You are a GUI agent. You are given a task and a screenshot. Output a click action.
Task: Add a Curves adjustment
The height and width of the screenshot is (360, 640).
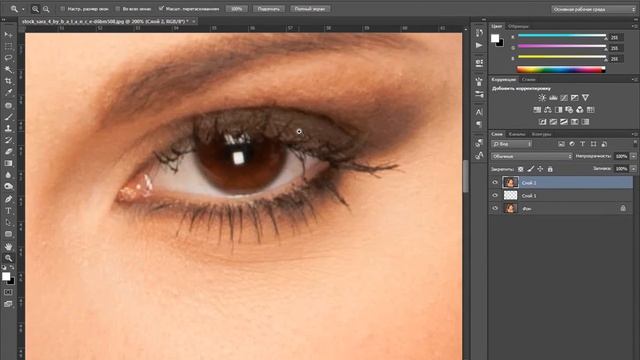[x=564, y=98]
